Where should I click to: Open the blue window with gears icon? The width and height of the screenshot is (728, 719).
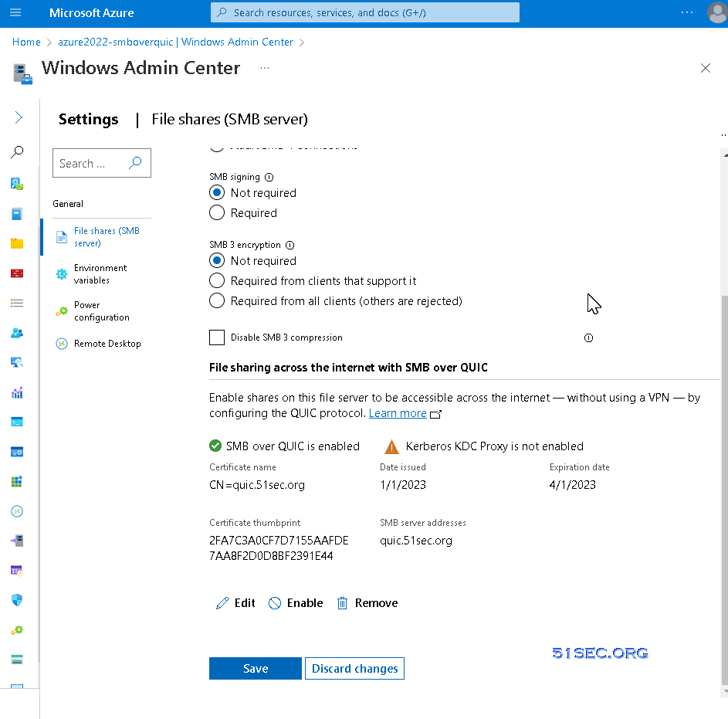coord(17,452)
